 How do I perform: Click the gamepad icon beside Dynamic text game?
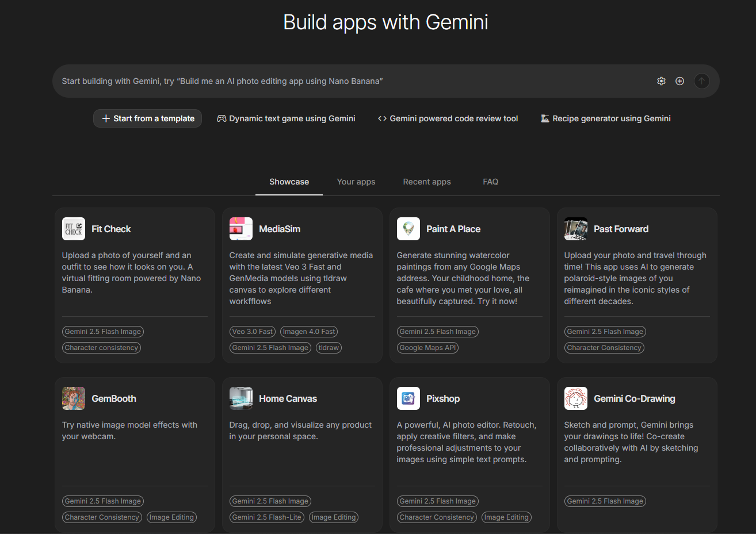pyautogui.click(x=222, y=118)
